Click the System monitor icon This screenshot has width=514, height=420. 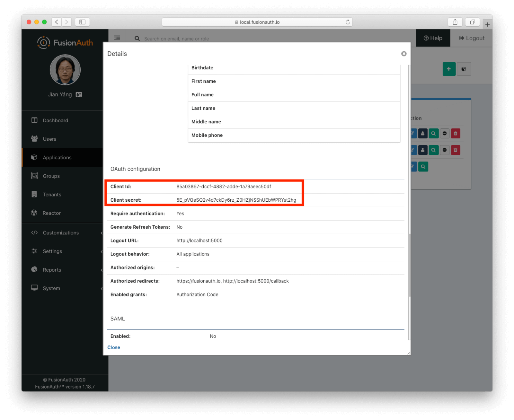tap(34, 288)
